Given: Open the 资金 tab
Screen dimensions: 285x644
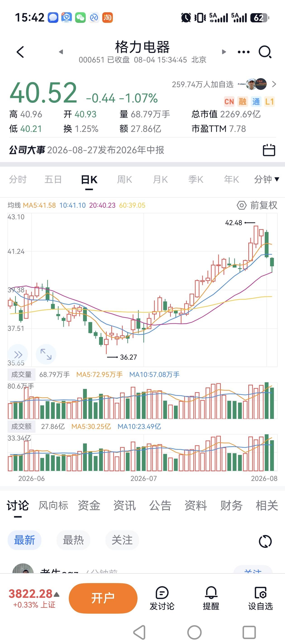Looking at the screenshot, I should pyautogui.click(x=89, y=505).
